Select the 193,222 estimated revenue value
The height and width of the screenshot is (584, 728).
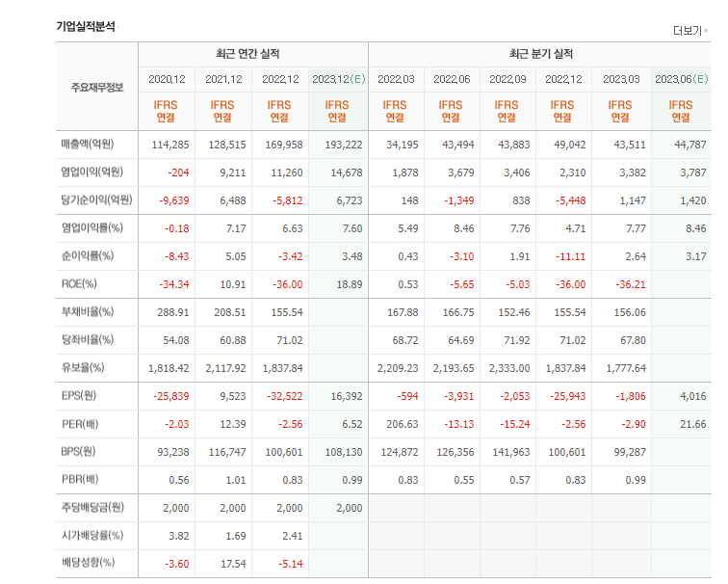coord(344,145)
